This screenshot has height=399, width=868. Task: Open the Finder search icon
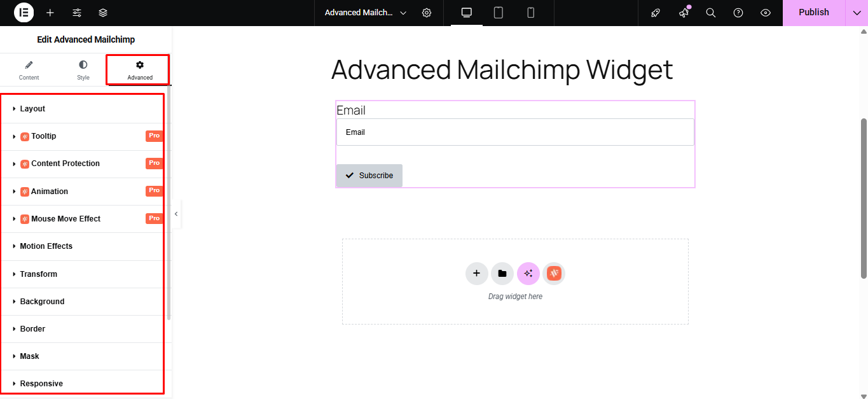coord(711,13)
